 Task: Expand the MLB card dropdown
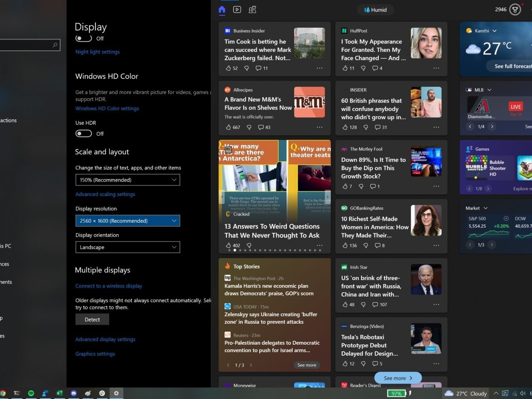click(x=489, y=90)
